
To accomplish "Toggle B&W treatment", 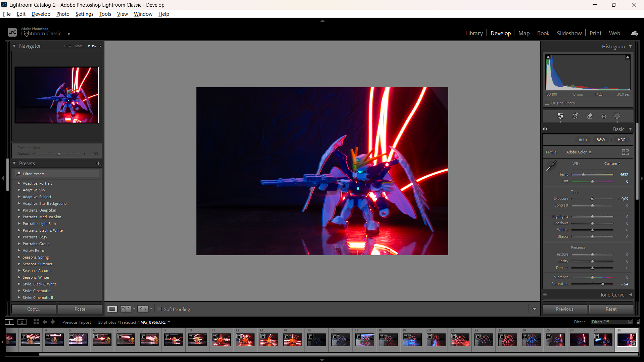I will [x=601, y=140].
